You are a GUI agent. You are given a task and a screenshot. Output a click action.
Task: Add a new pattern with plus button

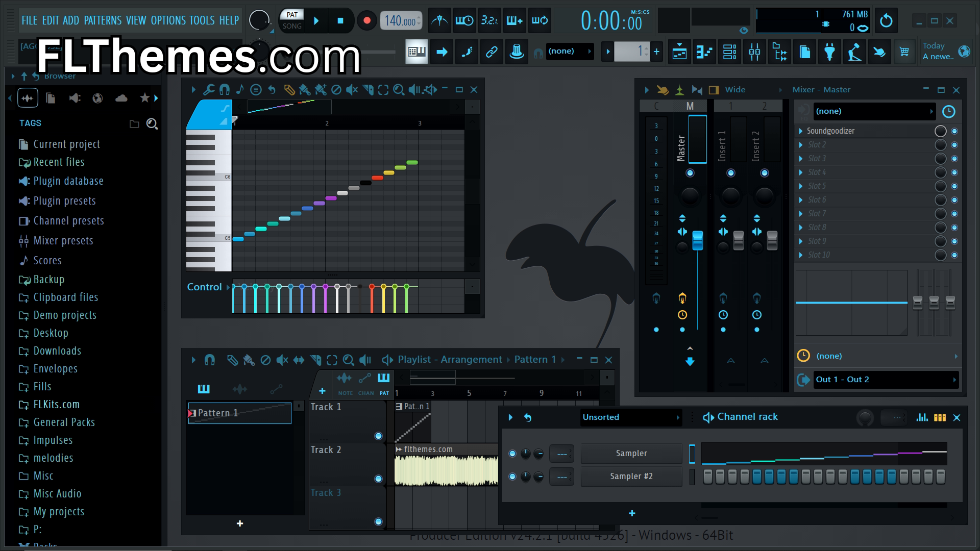pyautogui.click(x=656, y=51)
